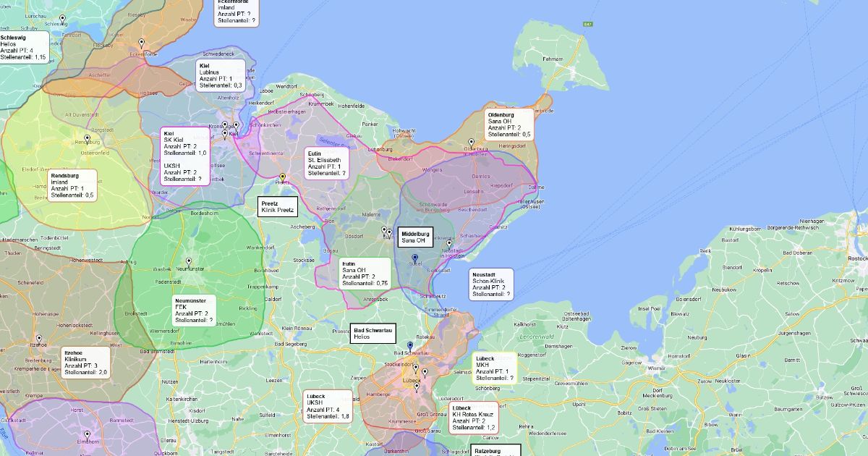Click the easternmost Lübeck pin
The height and width of the screenshot is (456, 868).
(x=425, y=373)
